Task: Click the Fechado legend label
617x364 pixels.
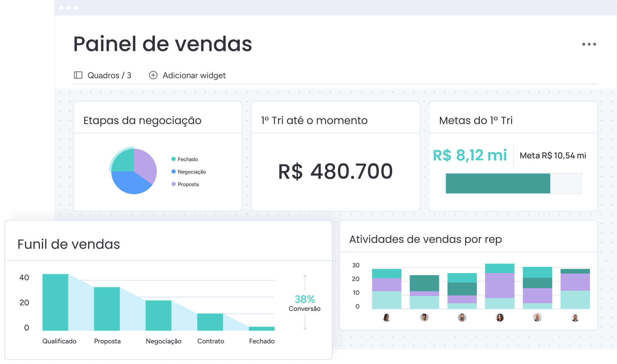Action: pos(188,159)
